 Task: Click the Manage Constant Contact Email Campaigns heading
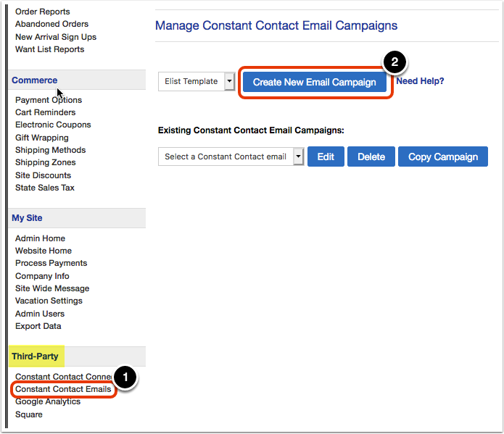click(x=276, y=25)
